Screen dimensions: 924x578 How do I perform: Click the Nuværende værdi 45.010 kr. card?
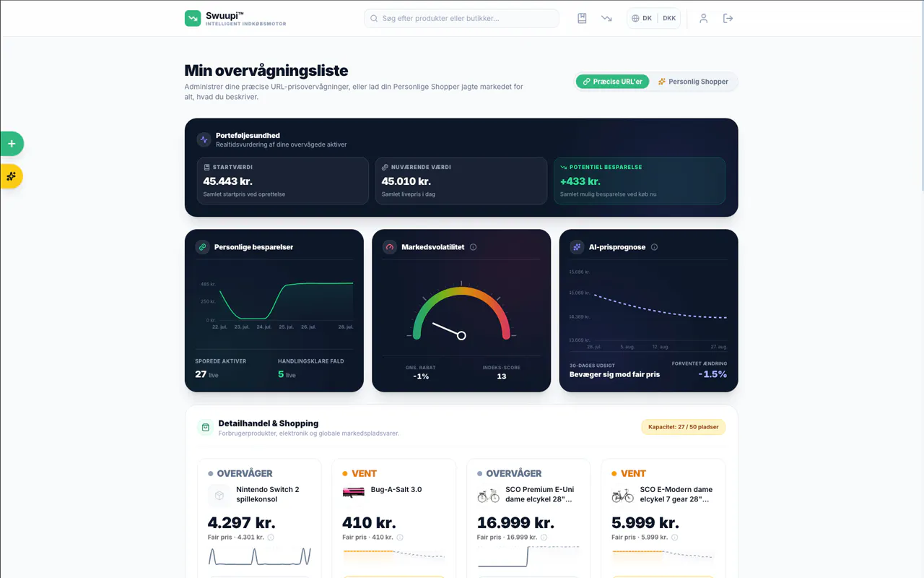461,181
